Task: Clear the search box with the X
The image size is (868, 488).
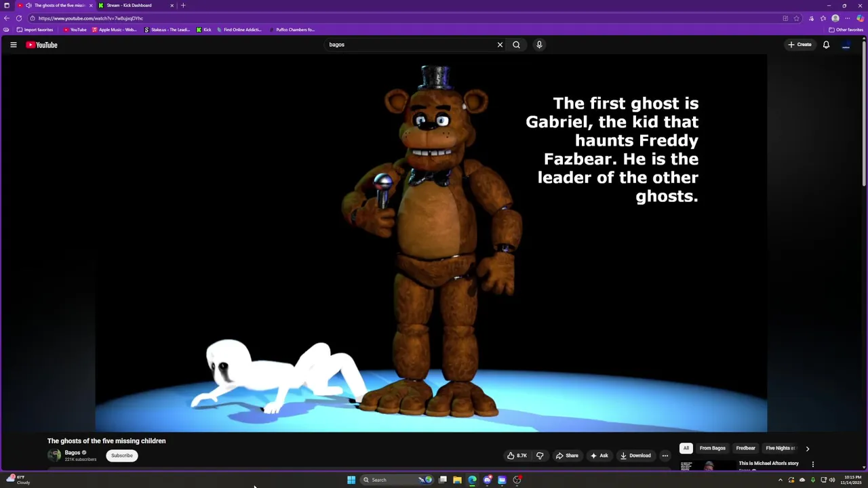Action: point(500,45)
